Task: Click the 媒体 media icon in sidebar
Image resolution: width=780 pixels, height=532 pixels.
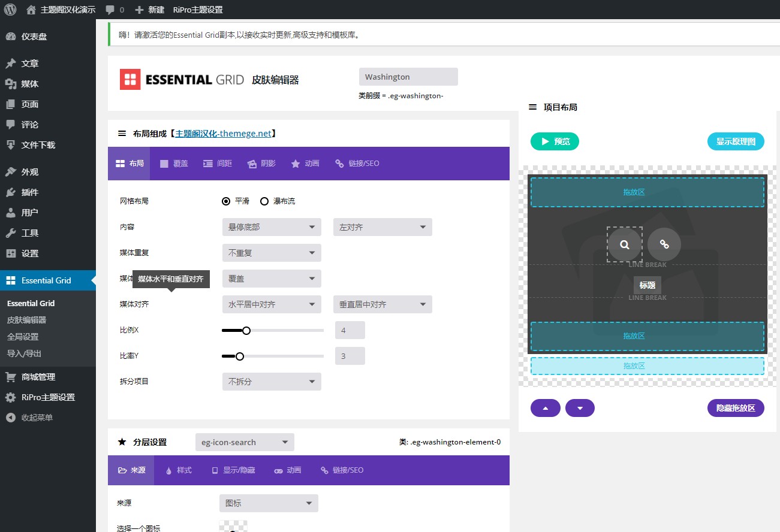Action: (x=10, y=84)
